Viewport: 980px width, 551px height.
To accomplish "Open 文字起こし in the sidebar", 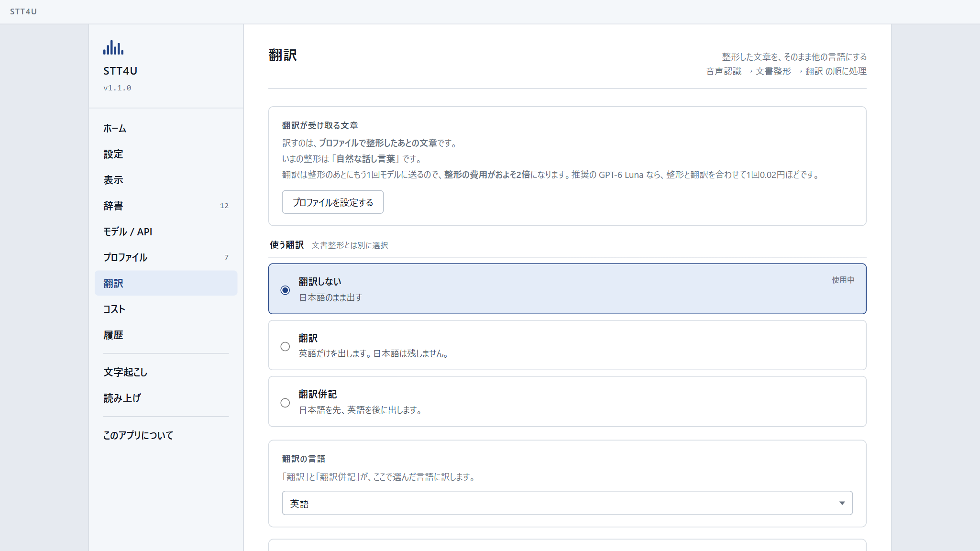I will (x=166, y=372).
